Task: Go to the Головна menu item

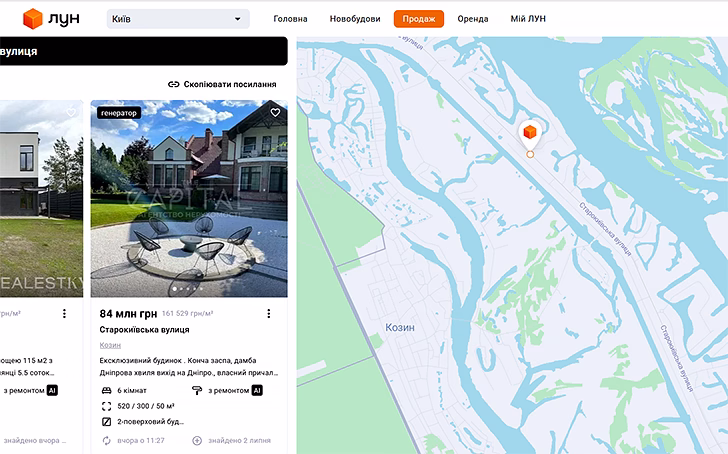Action: [290, 19]
